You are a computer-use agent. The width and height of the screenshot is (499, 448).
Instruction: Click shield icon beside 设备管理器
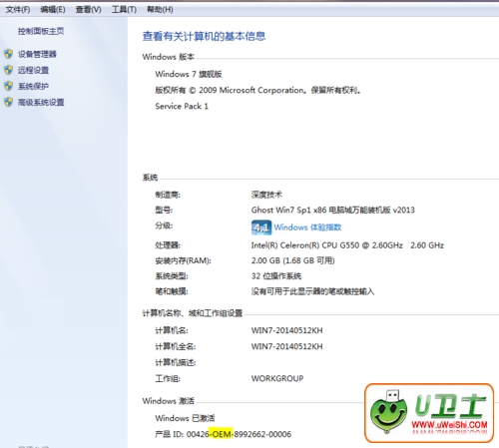[9, 54]
